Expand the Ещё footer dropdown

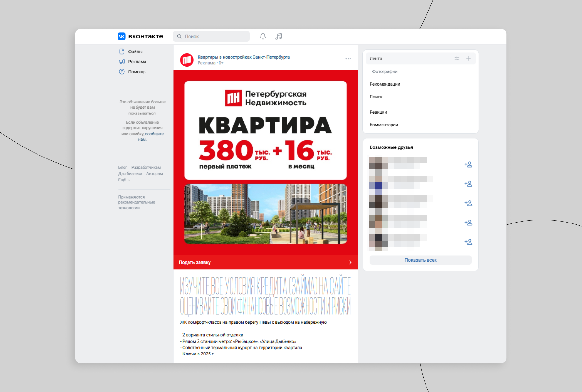[124, 180]
